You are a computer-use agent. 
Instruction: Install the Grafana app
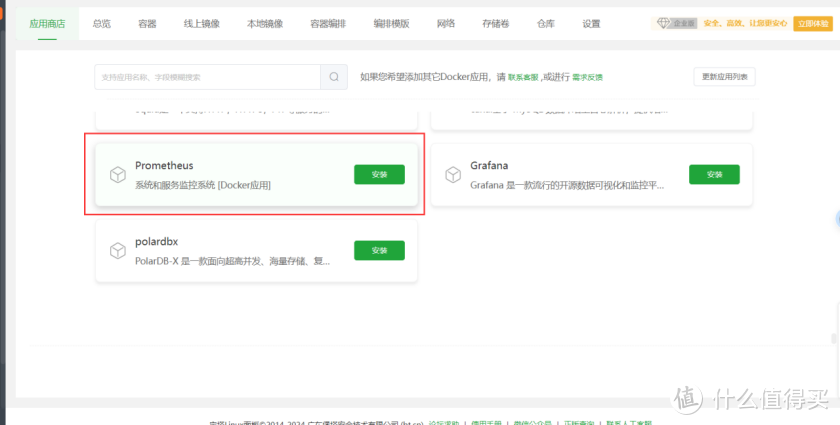[714, 175]
